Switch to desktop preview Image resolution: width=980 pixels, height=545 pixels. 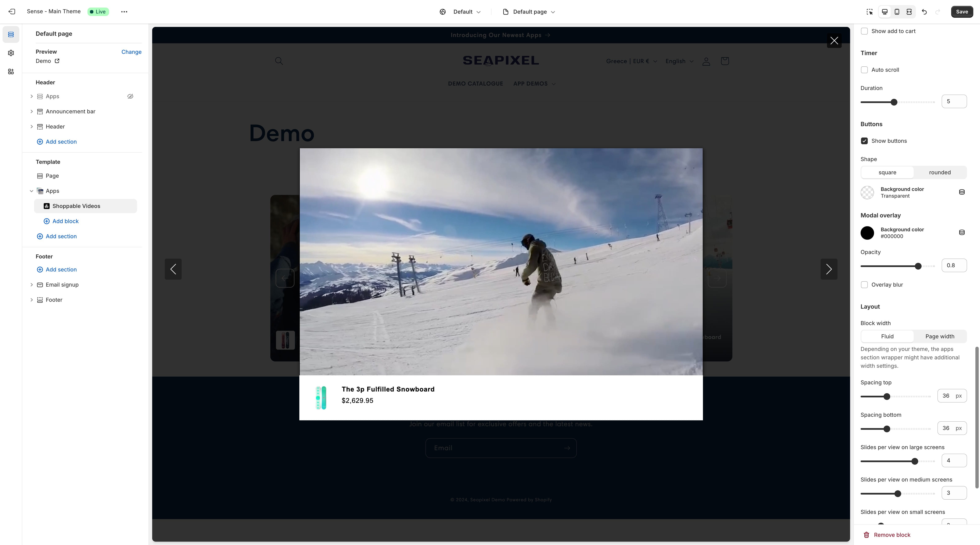(x=885, y=11)
